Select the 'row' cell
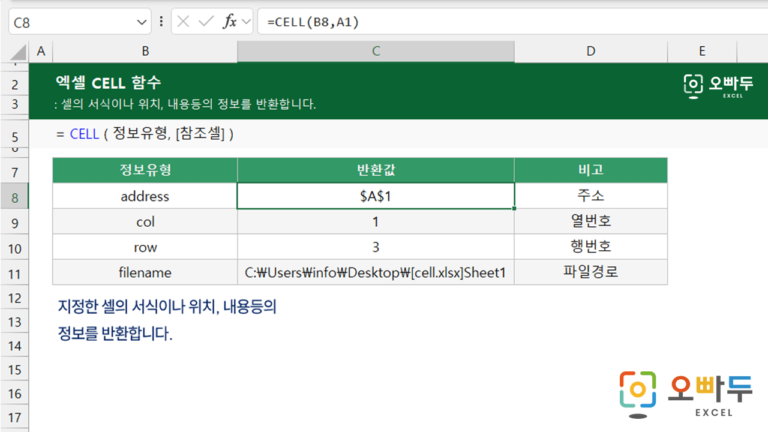This screenshot has height=432, width=768. [x=145, y=247]
